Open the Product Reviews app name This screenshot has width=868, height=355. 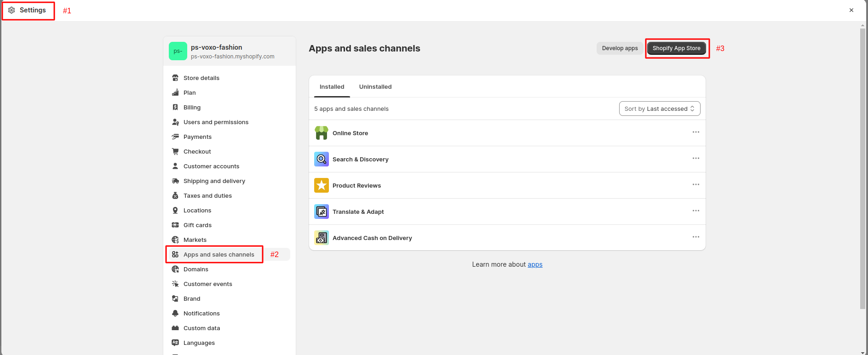(357, 185)
